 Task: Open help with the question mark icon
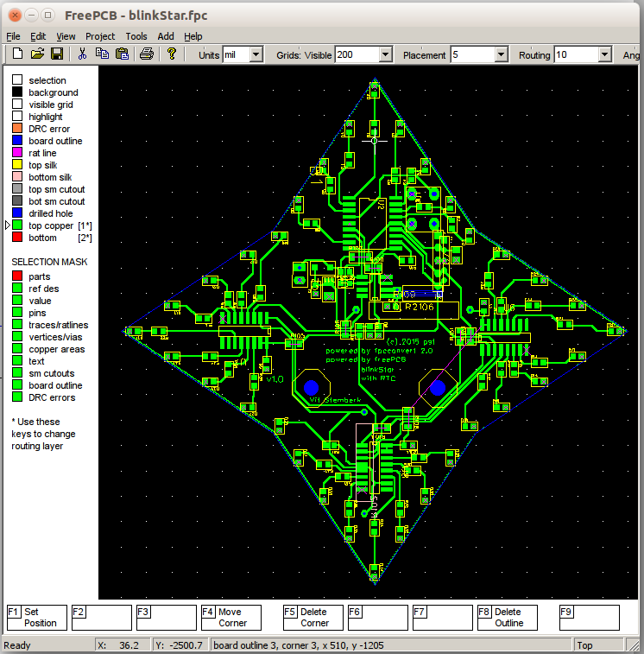(171, 54)
